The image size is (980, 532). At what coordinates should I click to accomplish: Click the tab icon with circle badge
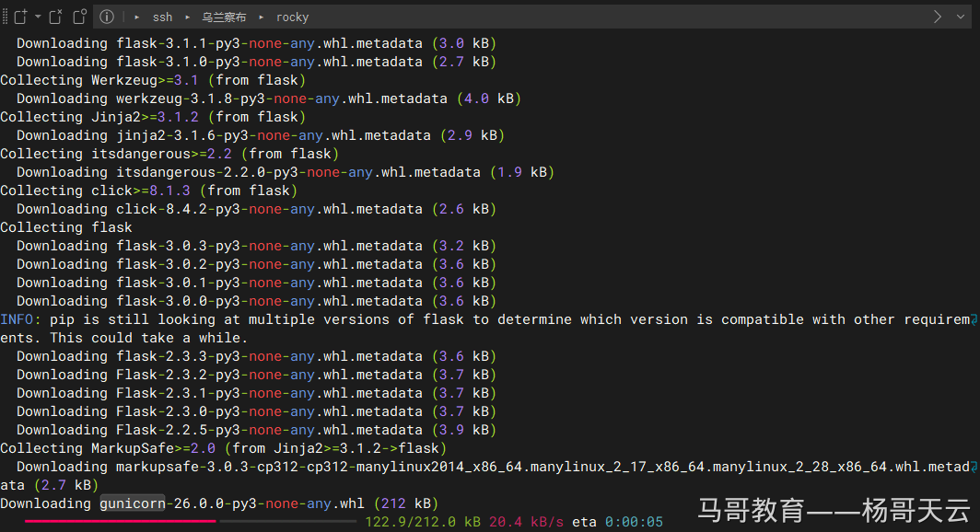coord(79,17)
